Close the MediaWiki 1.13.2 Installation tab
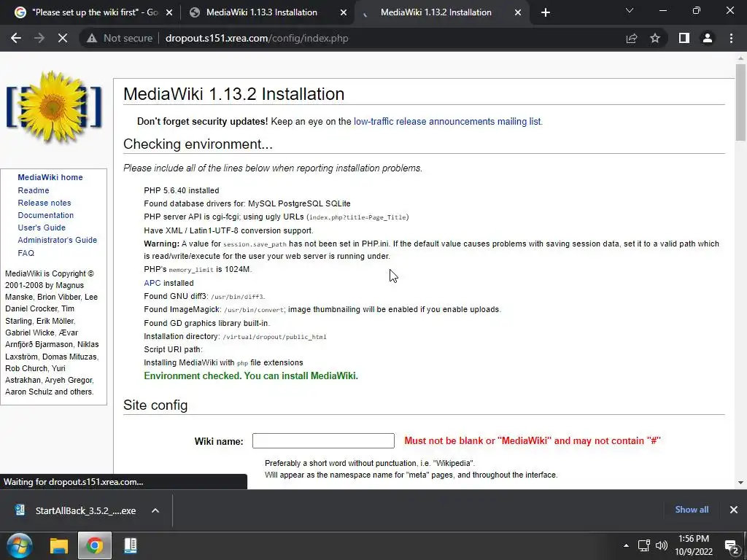The width and height of the screenshot is (747, 560). [518, 13]
